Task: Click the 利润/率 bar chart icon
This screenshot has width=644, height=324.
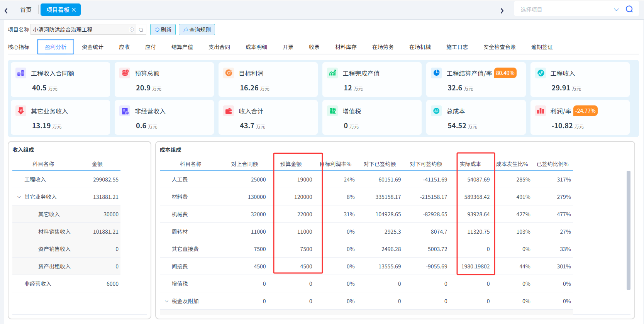Action: 541,111
